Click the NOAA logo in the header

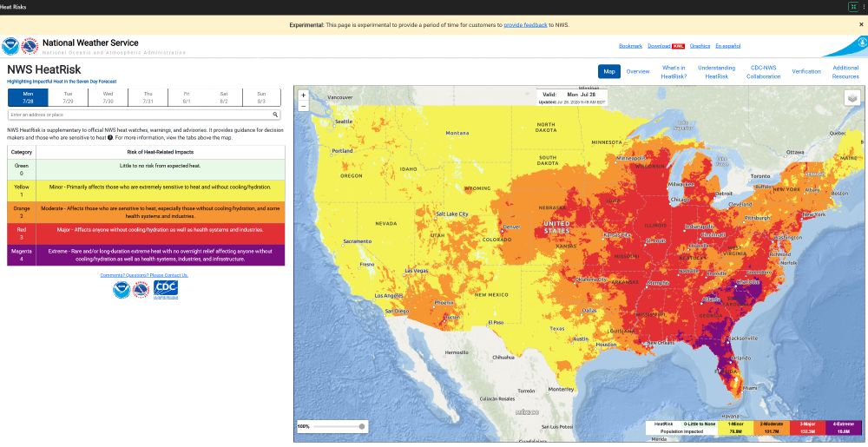point(10,46)
